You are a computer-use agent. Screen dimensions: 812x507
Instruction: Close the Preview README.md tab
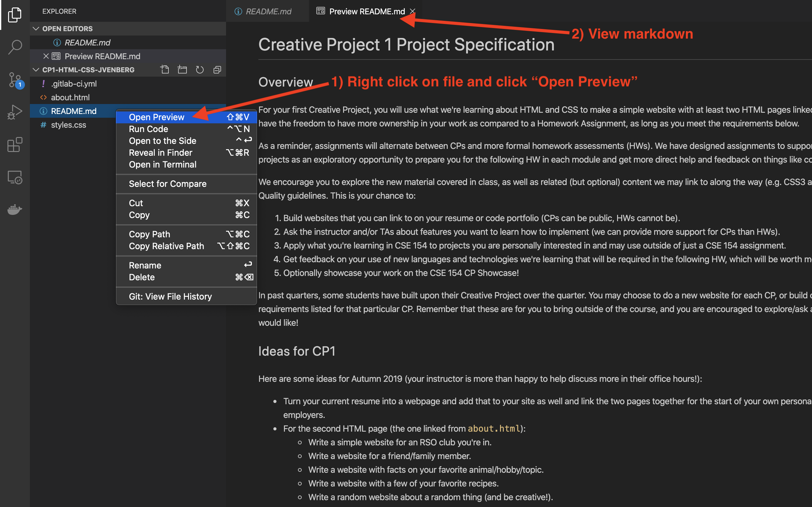(412, 11)
